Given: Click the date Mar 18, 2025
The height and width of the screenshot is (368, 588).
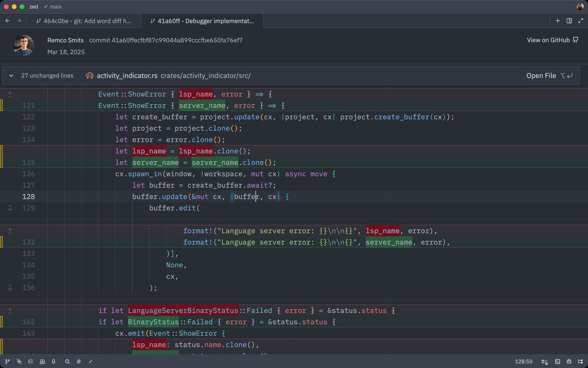Looking at the screenshot, I should pos(66,51).
